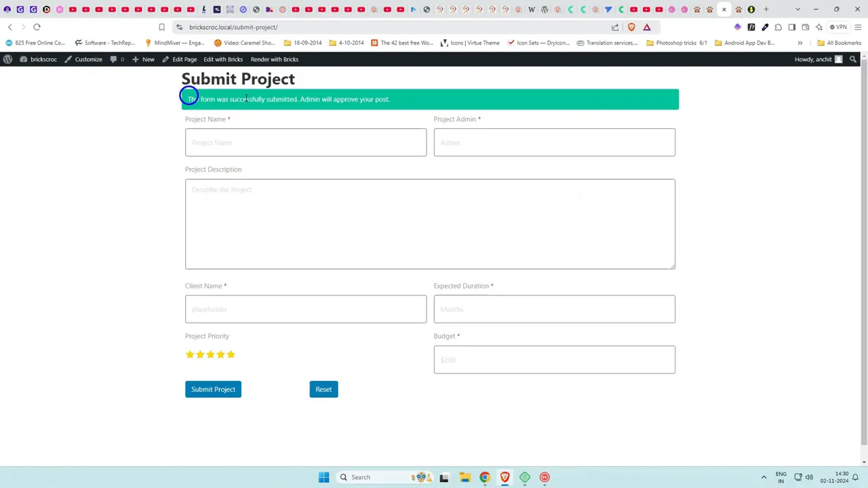Screen dimensions: 868x488
Task: Click the Reset button to clear the form
Action: point(323,389)
